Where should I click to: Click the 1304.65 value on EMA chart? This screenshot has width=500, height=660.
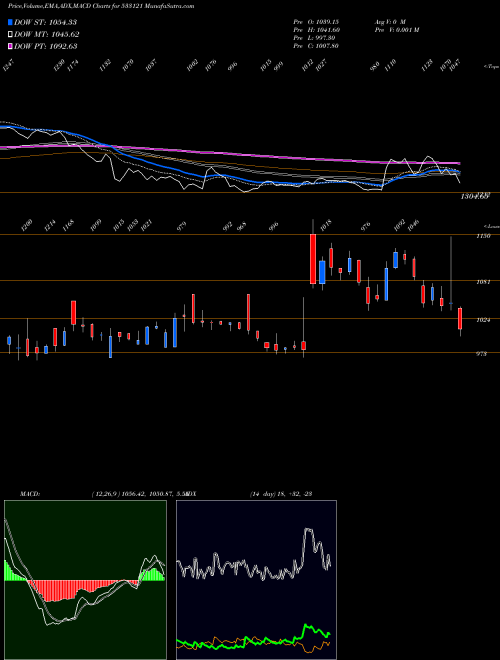475,196
